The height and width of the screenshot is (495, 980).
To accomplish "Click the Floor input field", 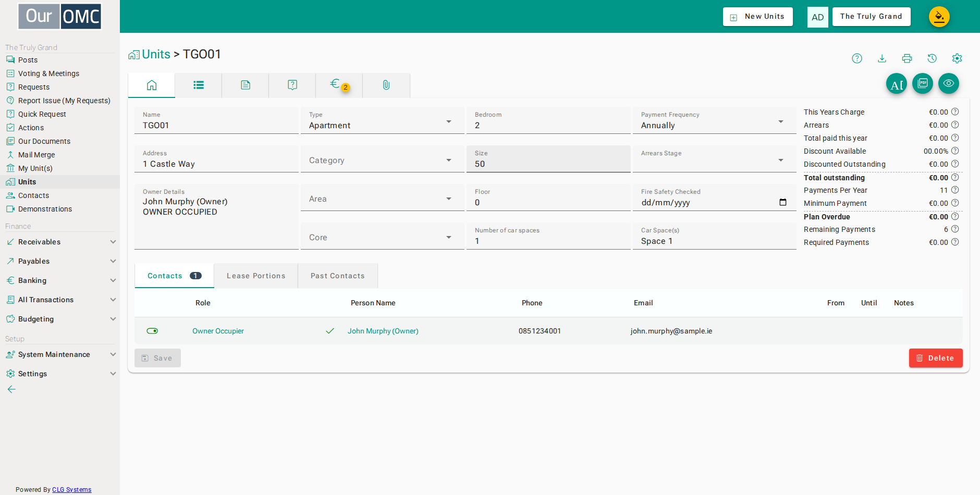I will pyautogui.click(x=548, y=198).
